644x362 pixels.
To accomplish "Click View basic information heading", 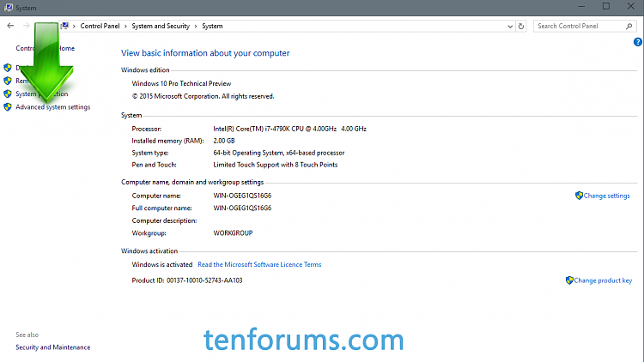I will [205, 53].
